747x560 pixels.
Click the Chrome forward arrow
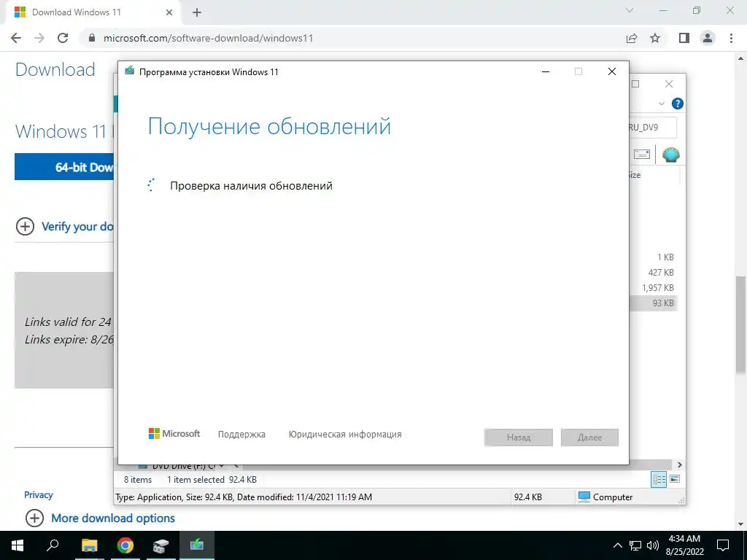click(x=39, y=38)
